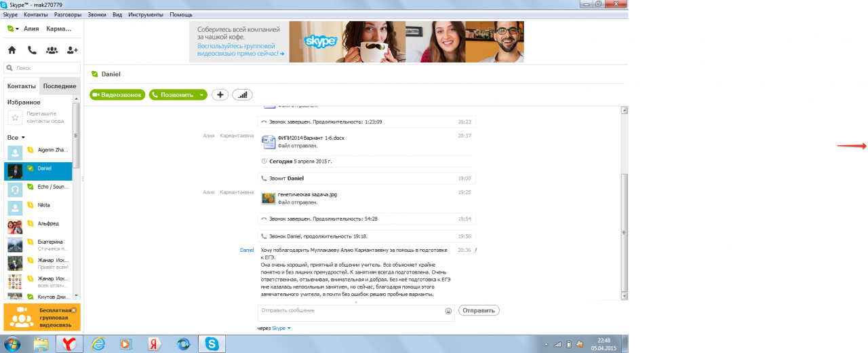Select contact Екатерина
The image size is (868, 353).
point(37,245)
